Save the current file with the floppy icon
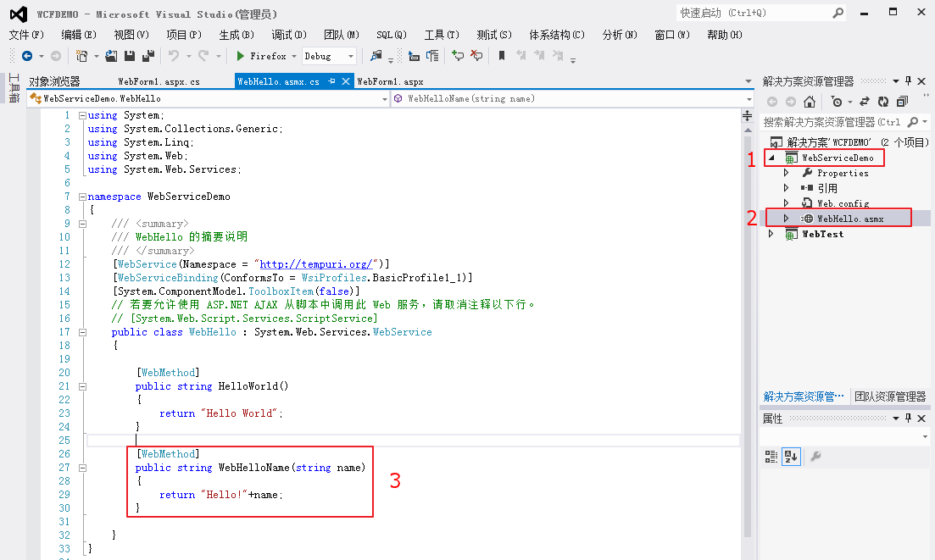 pos(130,56)
